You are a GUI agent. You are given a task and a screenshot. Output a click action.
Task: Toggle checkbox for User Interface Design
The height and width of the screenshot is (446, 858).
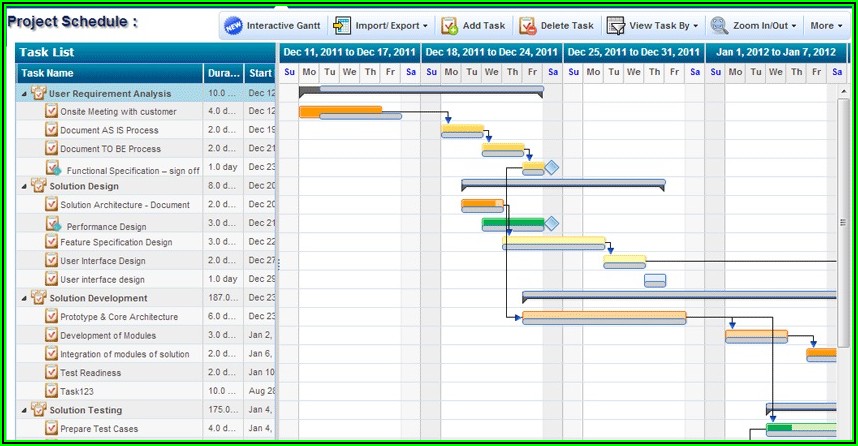click(x=51, y=259)
